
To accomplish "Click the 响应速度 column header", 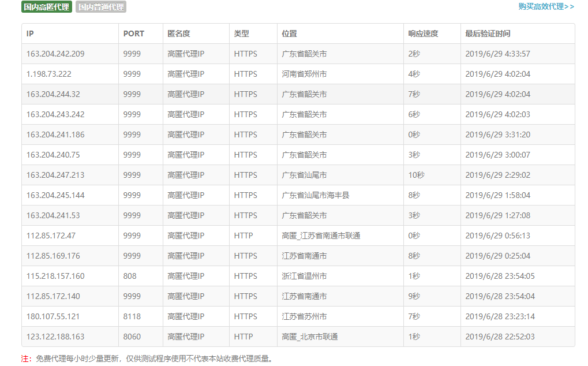I will tap(423, 33).
